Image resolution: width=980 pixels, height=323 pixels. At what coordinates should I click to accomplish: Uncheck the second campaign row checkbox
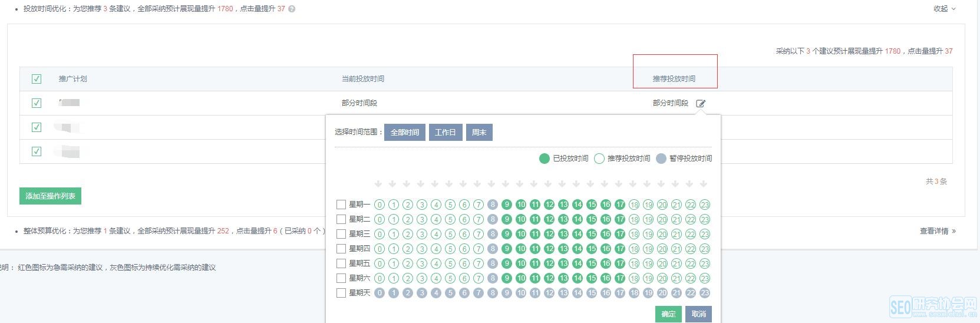click(x=37, y=127)
